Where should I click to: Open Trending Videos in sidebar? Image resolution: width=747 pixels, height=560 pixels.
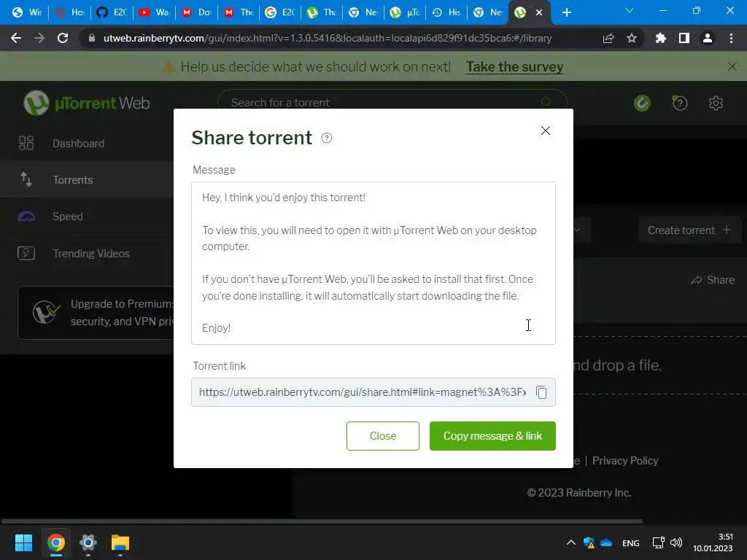(87, 253)
